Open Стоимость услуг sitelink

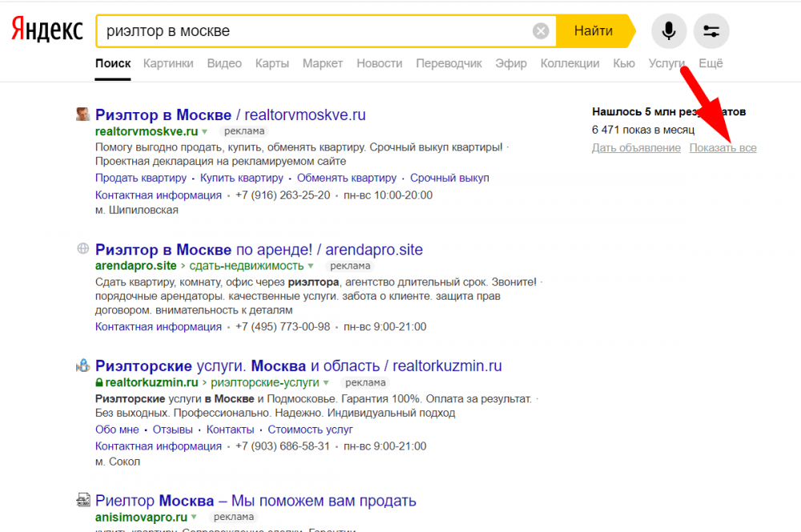310,429
